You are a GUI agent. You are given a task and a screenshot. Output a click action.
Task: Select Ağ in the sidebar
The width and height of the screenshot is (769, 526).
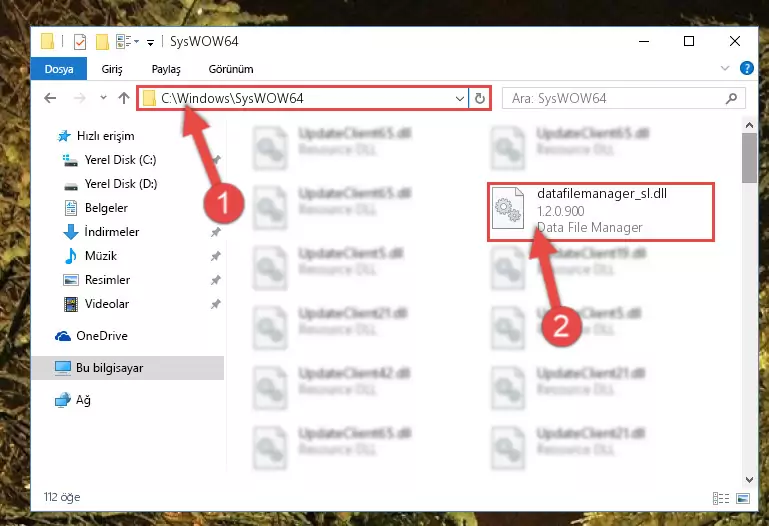[83, 401]
